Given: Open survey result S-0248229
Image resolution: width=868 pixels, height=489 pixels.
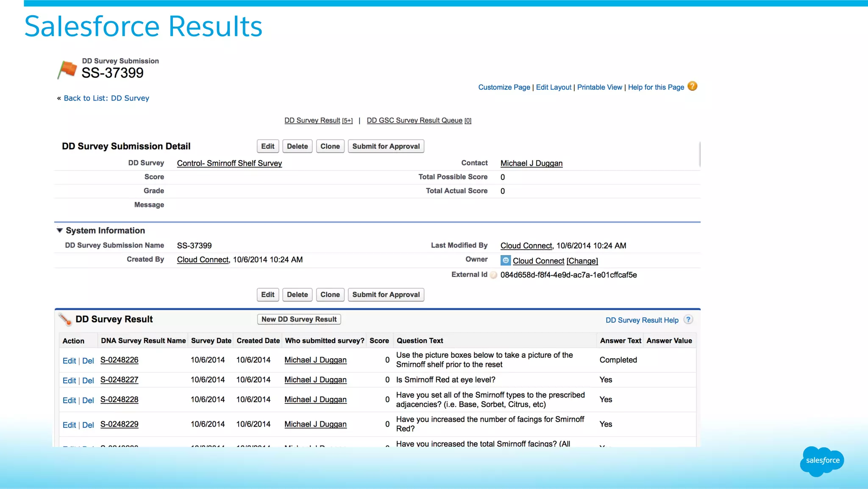Looking at the screenshot, I should click(120, 424).
